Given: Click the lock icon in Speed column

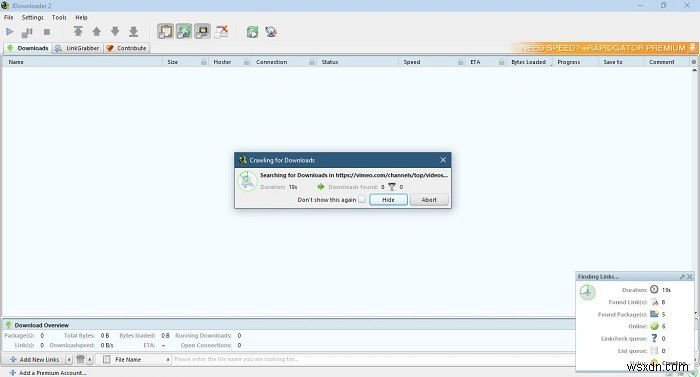Looking at the screenshot, I should (460, 62).
